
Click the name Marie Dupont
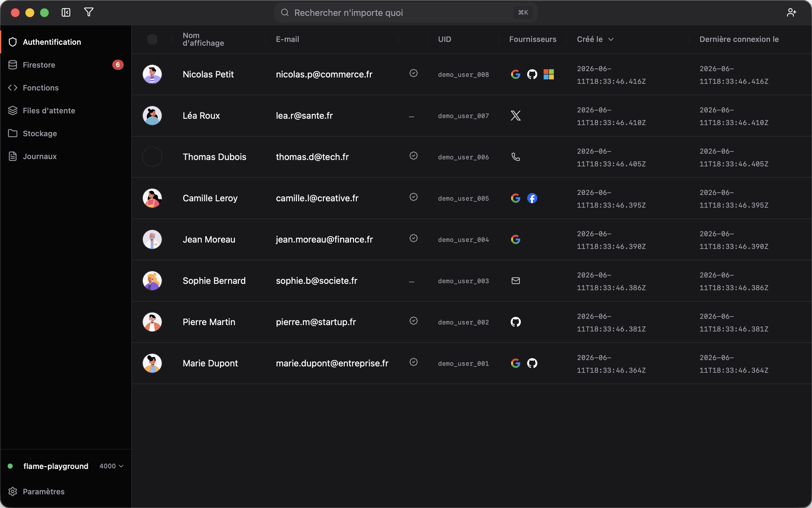click(210, 363)
